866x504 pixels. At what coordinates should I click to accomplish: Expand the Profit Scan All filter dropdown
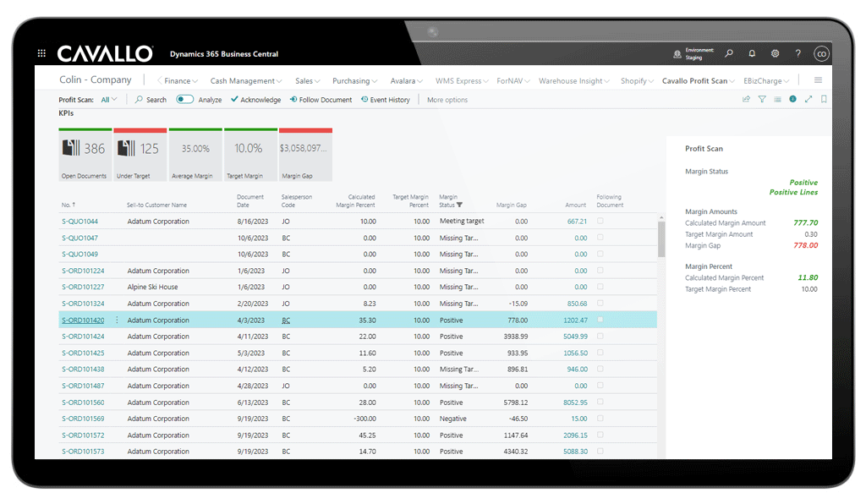[x=109, y=100]
